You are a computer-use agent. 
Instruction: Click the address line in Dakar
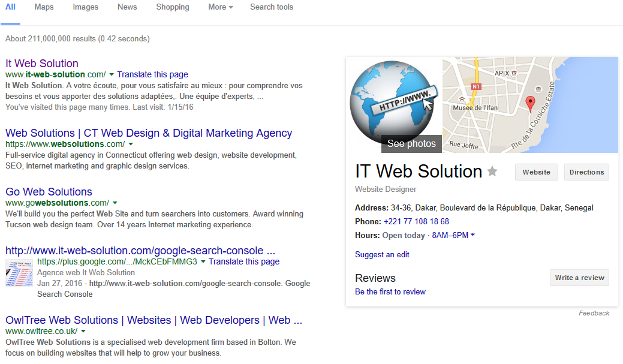(x=474, y=208)
